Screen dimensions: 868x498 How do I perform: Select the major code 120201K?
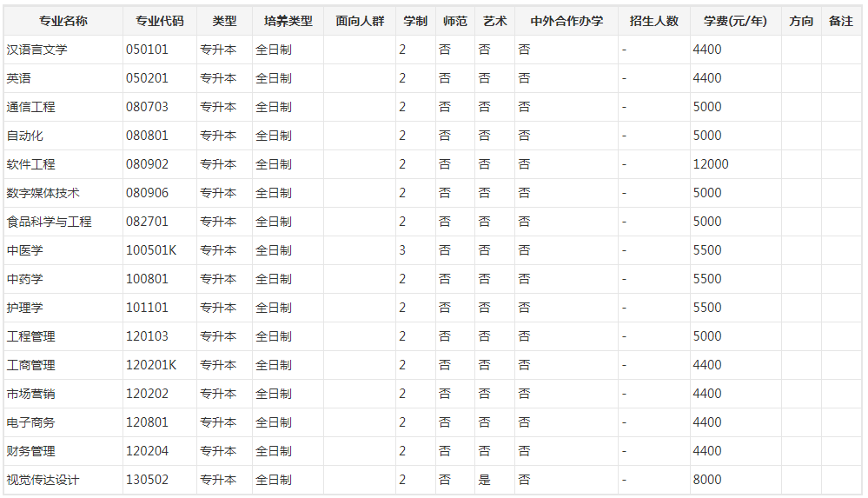[x=151, y=365]
